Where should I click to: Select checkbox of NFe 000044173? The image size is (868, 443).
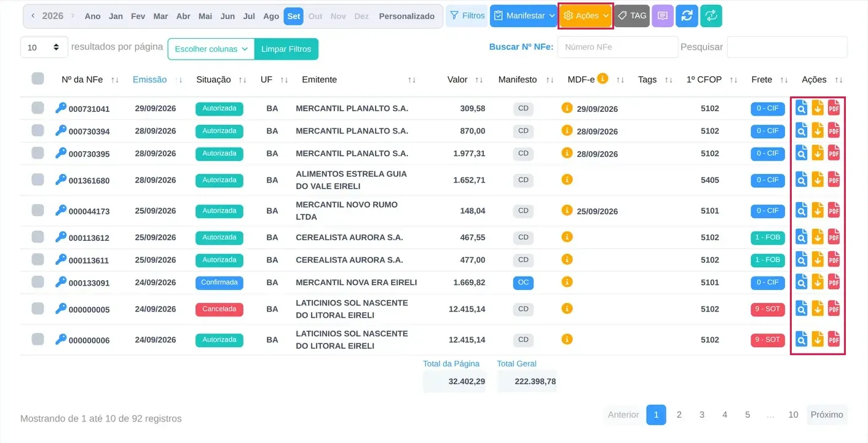click(38, 210)
